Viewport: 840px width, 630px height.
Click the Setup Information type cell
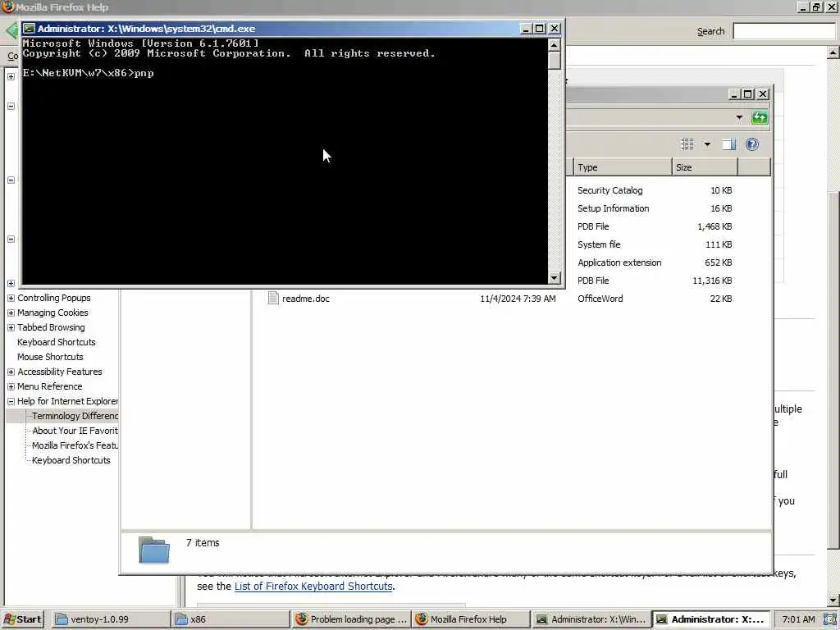click(613, 208)
